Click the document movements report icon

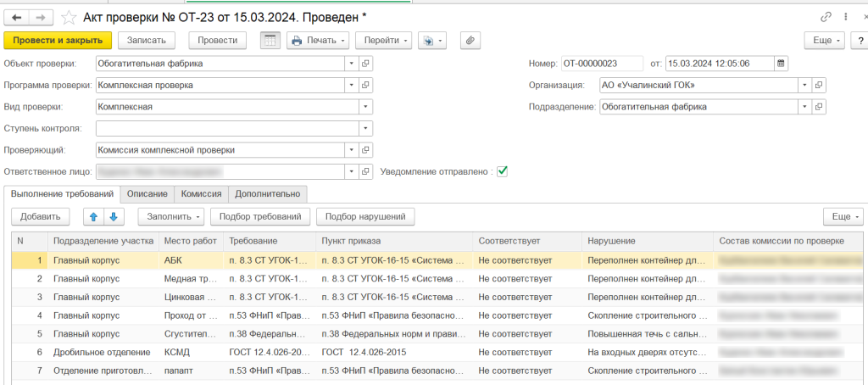coord(270,40)
